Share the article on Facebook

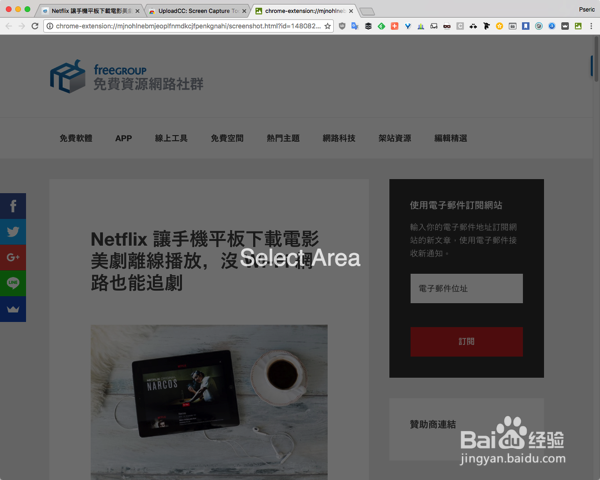pos(13,206)
